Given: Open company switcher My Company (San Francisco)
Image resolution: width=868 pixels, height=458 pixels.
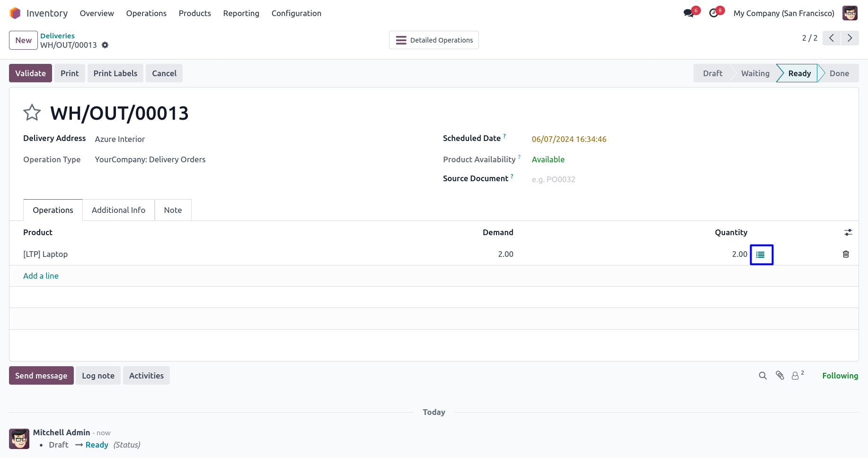Looking at the screenshot, I should point(784,13).
